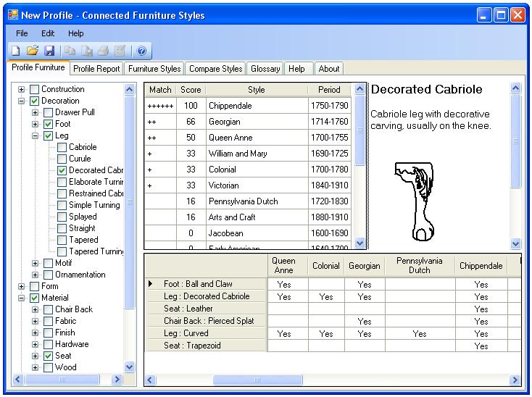
Task: Click the Open folder toolbar icon
Action: 32,51
